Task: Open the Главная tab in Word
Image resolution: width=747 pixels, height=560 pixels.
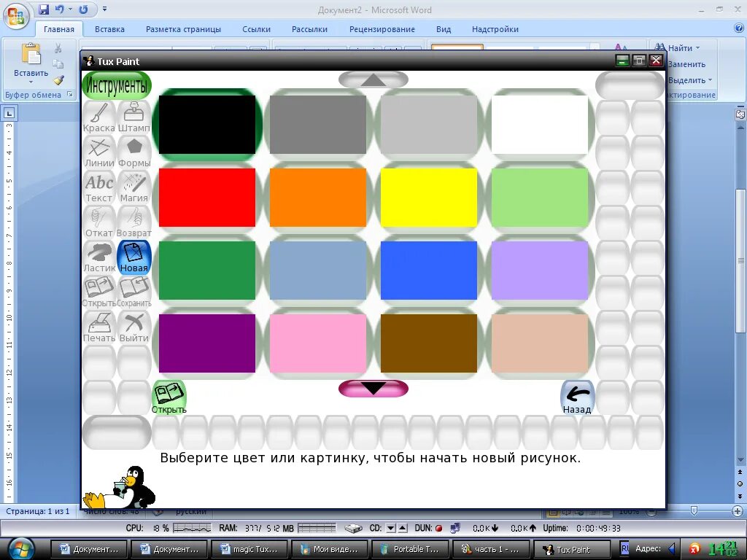Action: click(59, 29)
